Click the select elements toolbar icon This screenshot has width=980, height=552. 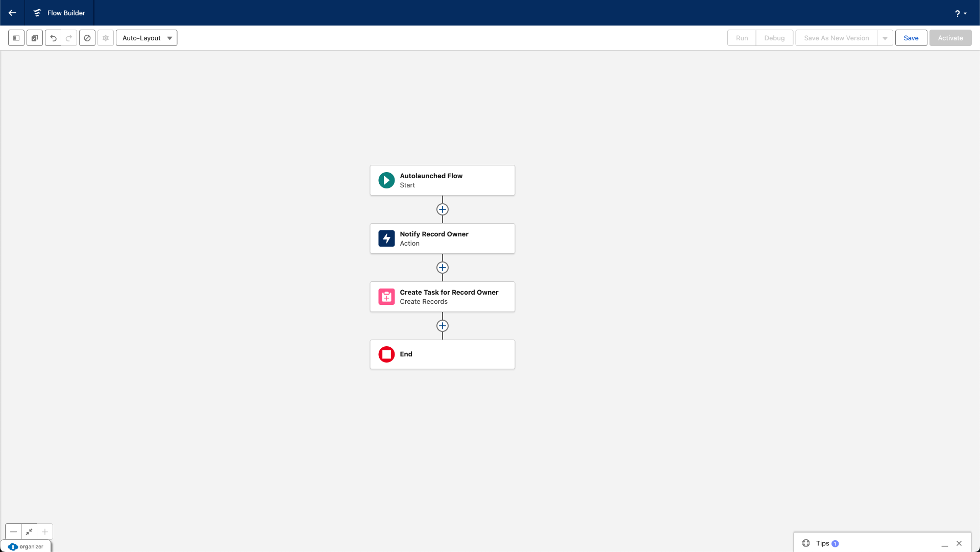(x=35, y=38)
